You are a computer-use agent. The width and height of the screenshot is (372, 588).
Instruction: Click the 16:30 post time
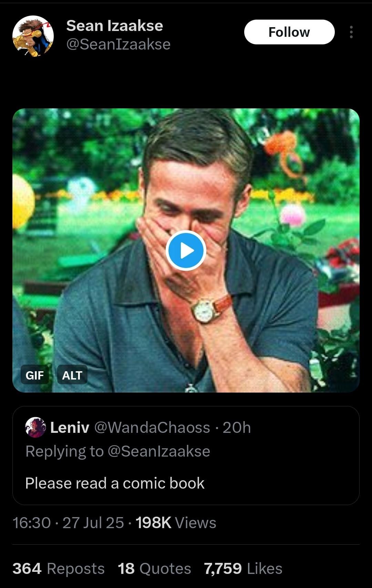click(32, 523)
